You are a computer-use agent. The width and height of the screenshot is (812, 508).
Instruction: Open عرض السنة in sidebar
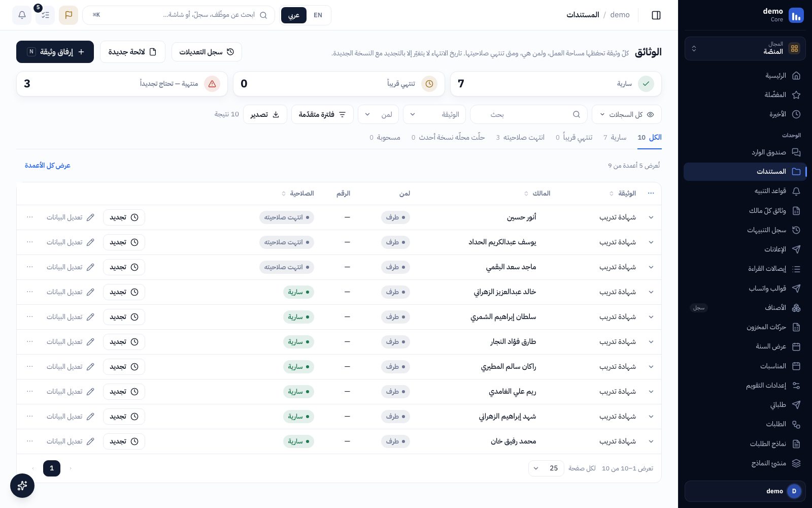(x=745, y=346)
